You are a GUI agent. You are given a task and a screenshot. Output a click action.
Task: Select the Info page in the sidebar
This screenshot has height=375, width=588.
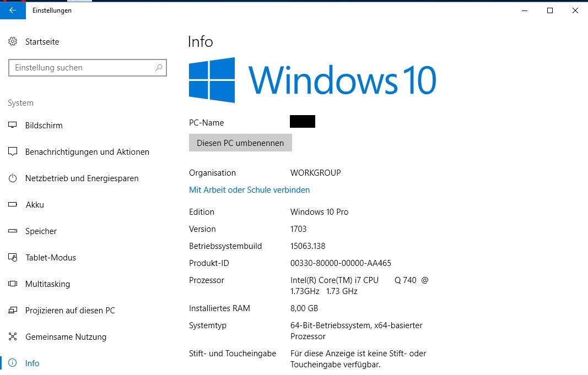pos(33,363)
